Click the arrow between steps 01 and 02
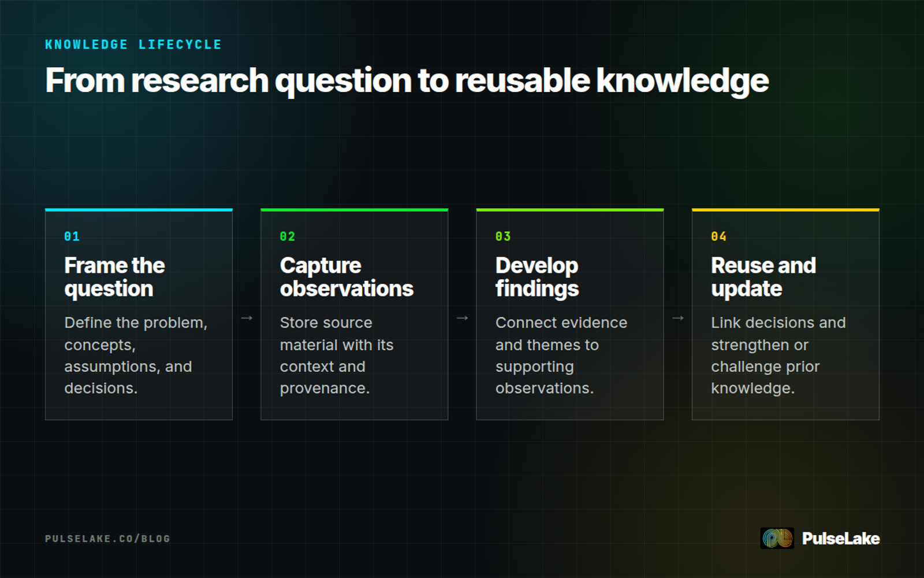 247,318
